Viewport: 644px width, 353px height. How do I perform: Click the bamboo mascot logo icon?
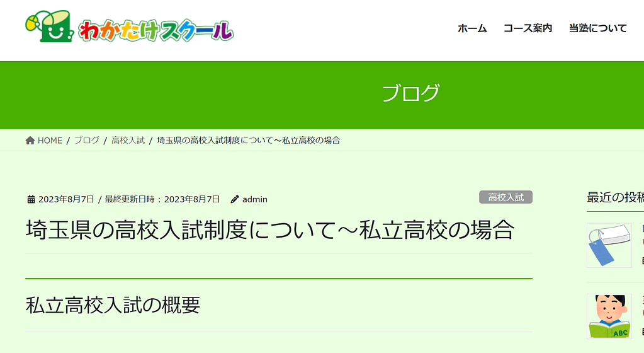tap(50, 27)
